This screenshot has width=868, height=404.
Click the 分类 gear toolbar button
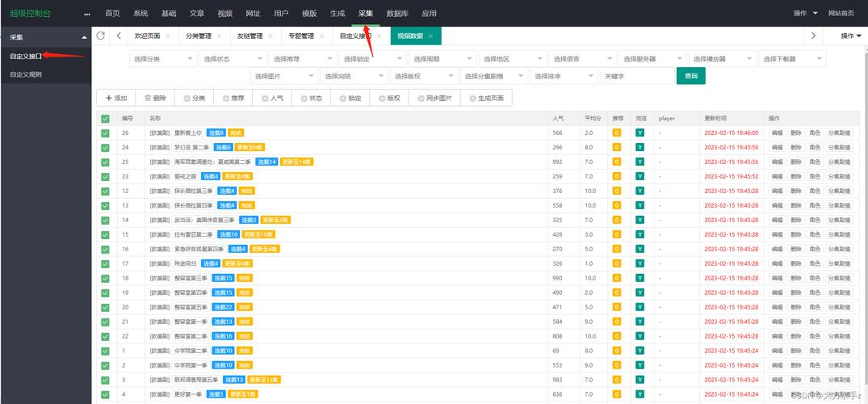tap(195, 98)
